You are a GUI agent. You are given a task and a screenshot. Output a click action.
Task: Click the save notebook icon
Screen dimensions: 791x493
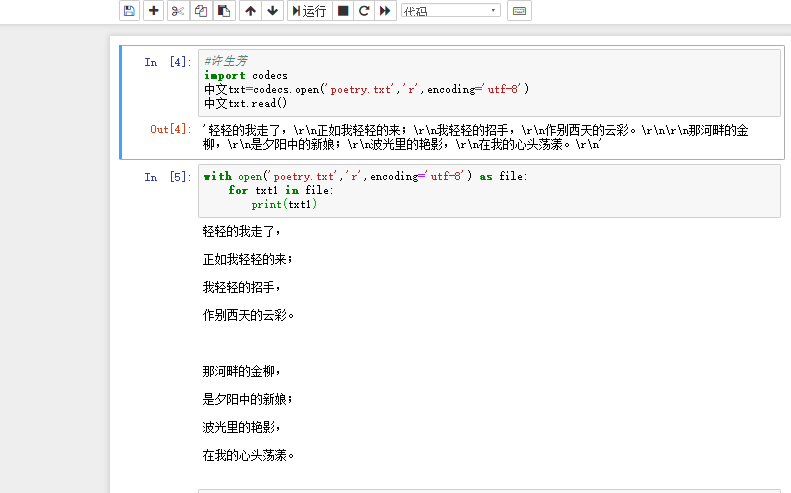point(128,11)
